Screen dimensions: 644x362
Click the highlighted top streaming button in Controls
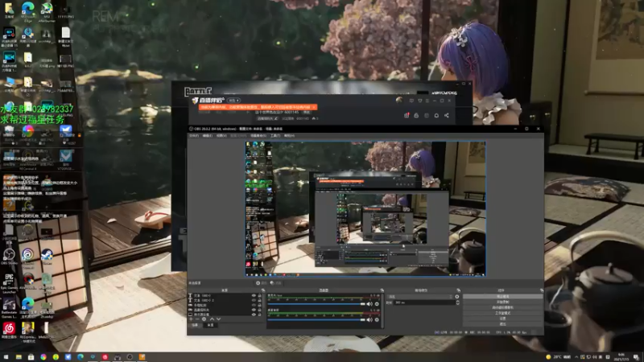pyautogui.click(x=502, y=296)
